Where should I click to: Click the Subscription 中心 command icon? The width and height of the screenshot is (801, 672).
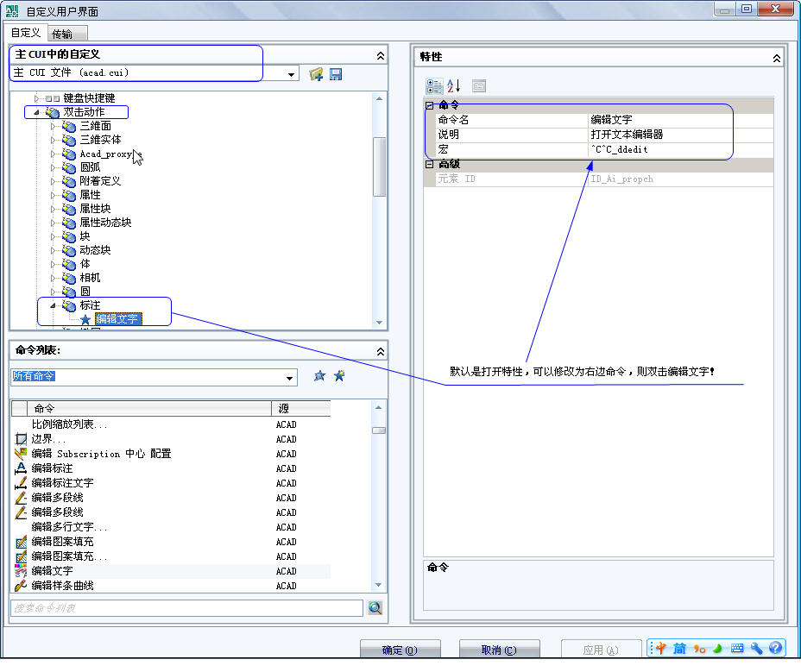[21, 454]
